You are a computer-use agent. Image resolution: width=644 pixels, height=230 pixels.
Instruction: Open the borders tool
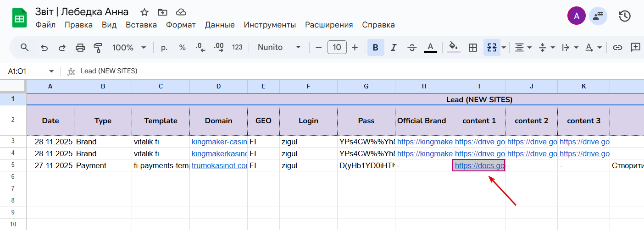(x=472, y=47)
